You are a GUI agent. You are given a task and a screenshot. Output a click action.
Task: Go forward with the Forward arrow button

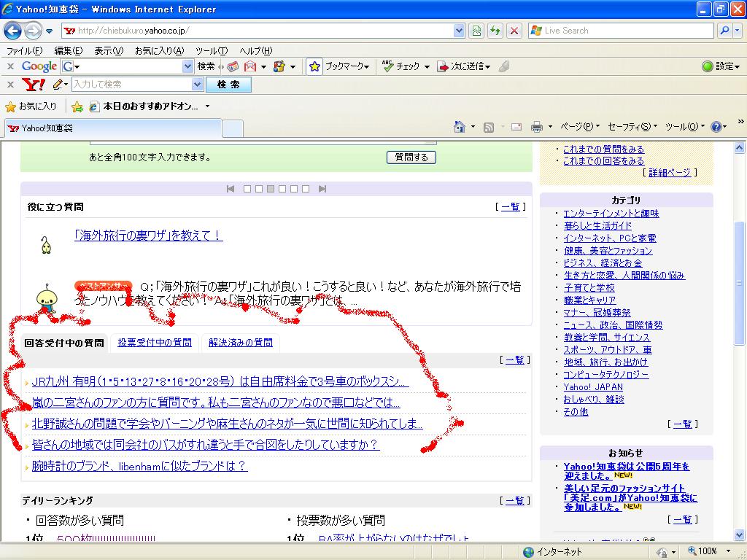click(x=33, y=31)
